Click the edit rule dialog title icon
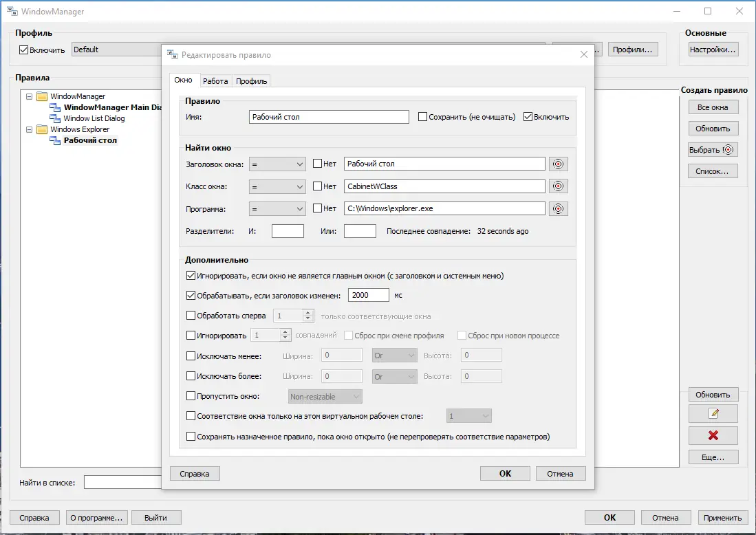Image resolution: width=756 pixels, height=535 pixels. (172, 54)
